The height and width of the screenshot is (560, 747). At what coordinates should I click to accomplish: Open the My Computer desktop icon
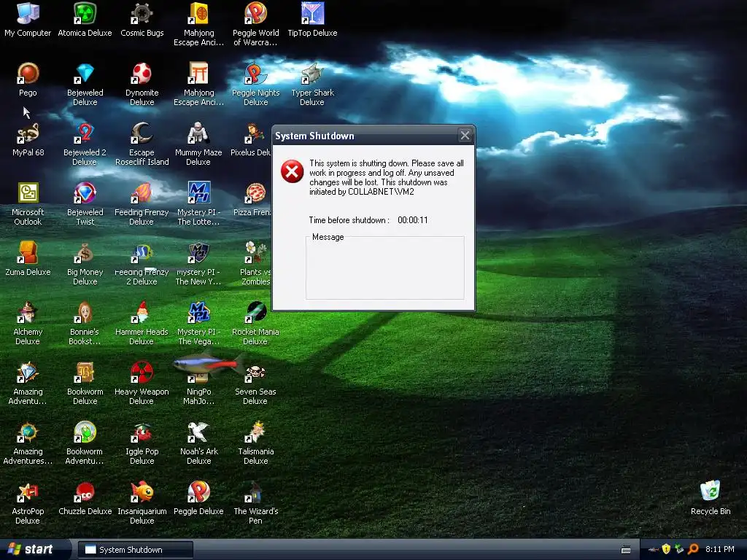click(28, 20)
